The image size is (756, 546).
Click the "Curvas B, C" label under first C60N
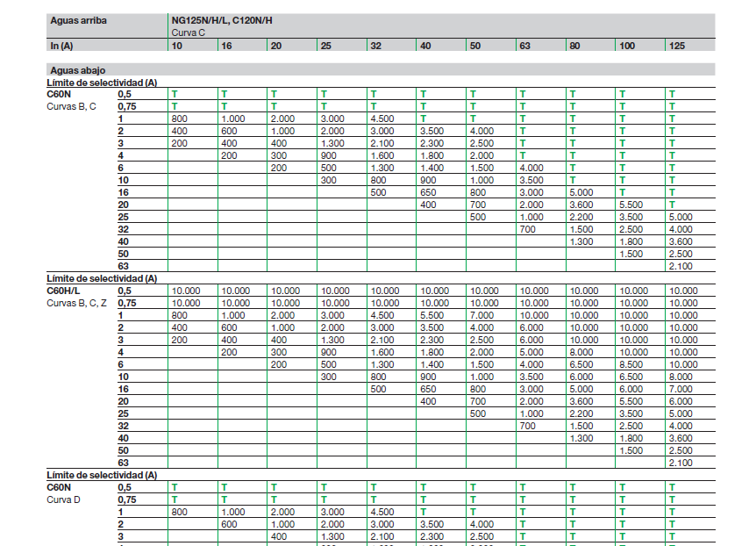71,105
